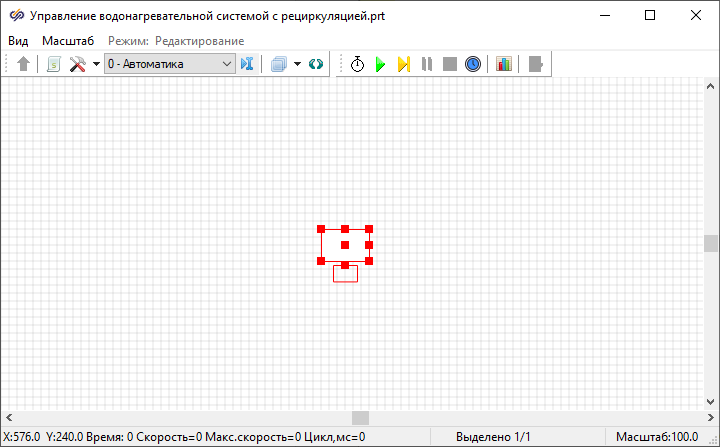
Task: Open the colored bar chart icon
Action: coord(504,64)
